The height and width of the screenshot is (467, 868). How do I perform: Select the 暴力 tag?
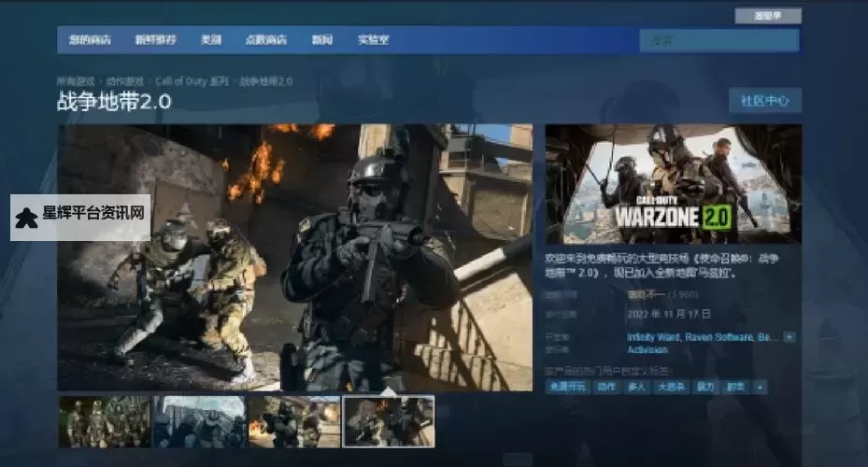point(705,387)
